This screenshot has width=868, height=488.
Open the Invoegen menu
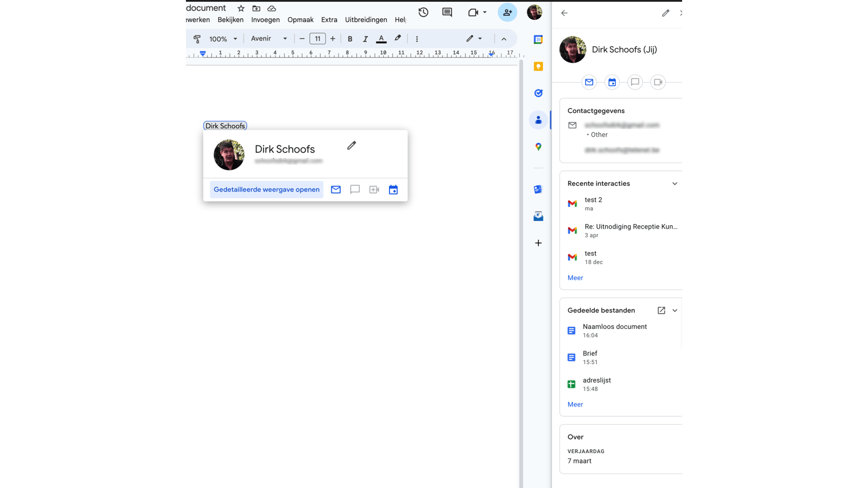point(266,20)
